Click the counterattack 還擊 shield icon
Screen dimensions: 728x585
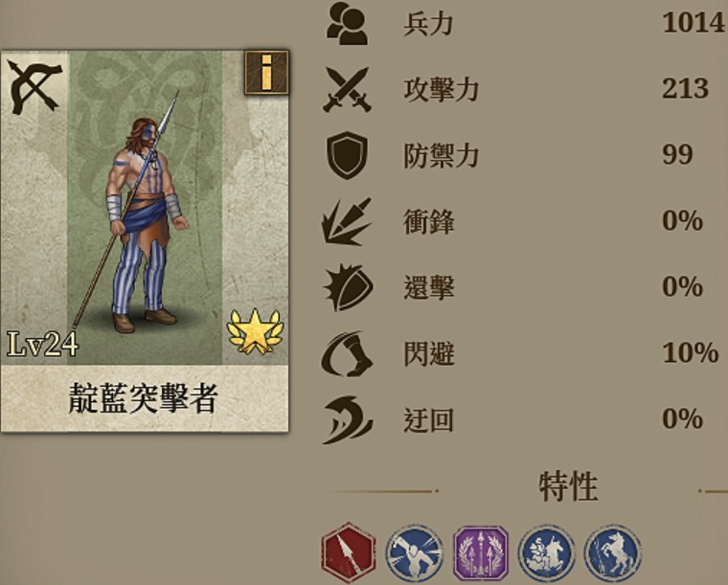click(349, 287)
